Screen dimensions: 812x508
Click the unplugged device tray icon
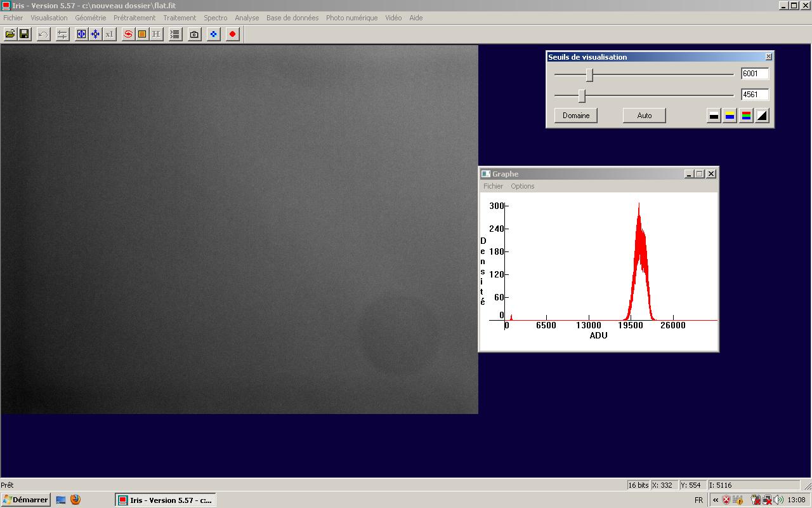point(756,500)
